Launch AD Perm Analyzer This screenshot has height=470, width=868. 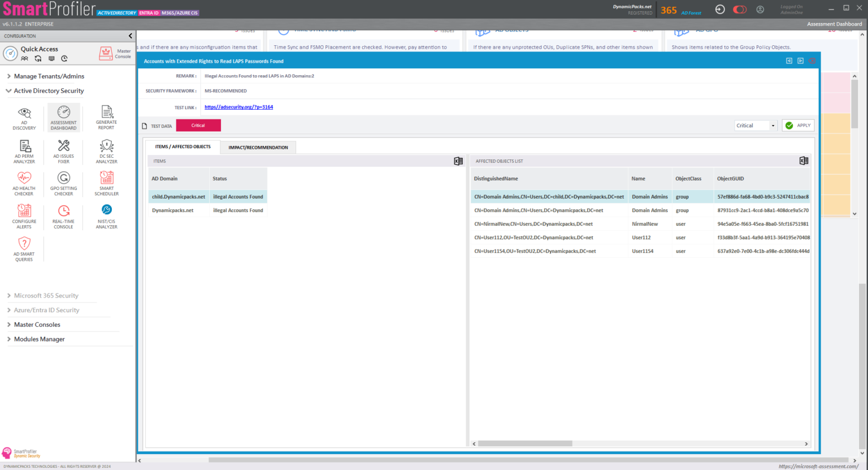coord(24,152)
